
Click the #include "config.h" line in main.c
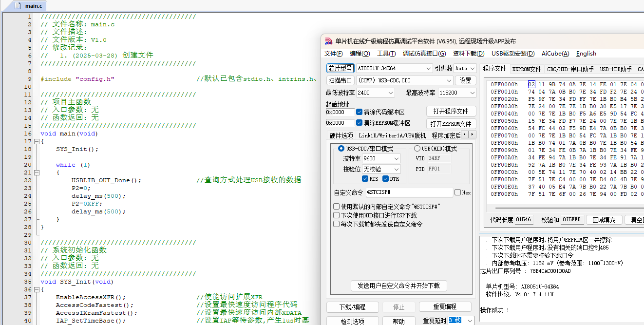tap(77, 79)
